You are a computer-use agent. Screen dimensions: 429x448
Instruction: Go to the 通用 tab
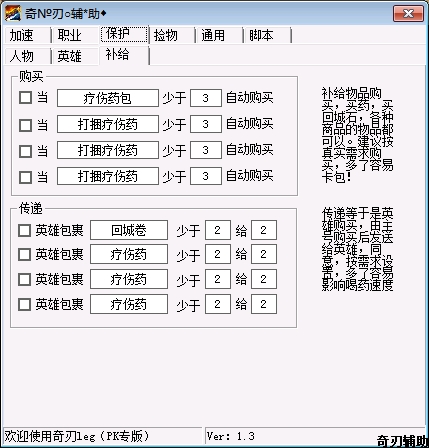tap(219, 35)
